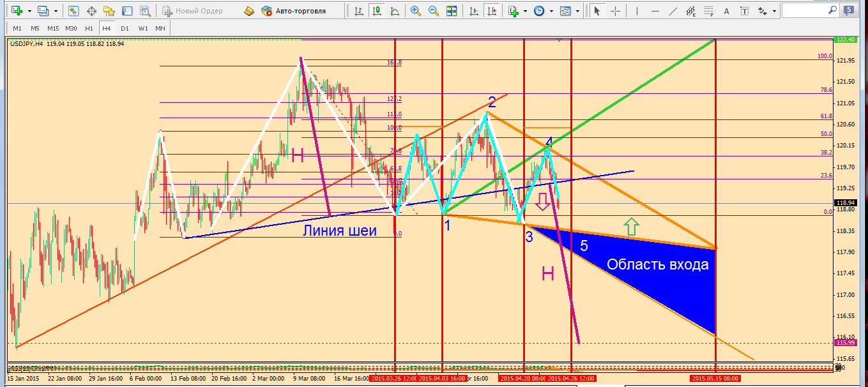
Task: Click the Новый Ордер button
Action: 193,11
